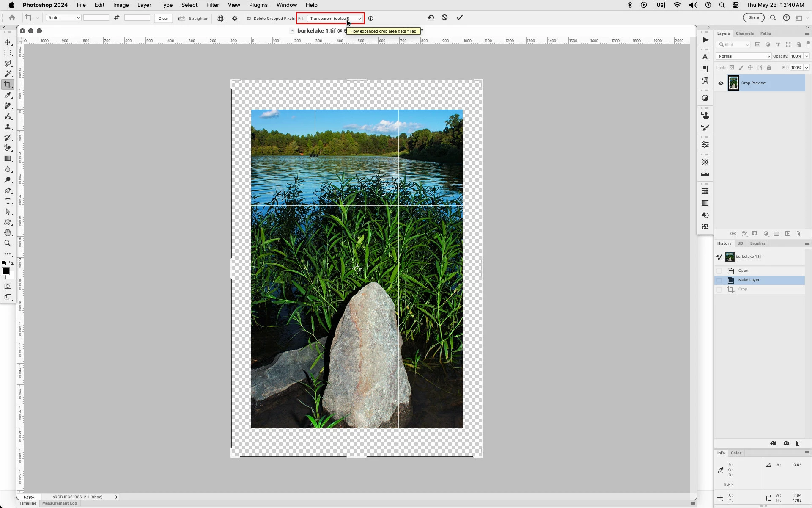812x508 pixels.
Task: Hide the Crop Preview layer
Action: pos(721,83)
